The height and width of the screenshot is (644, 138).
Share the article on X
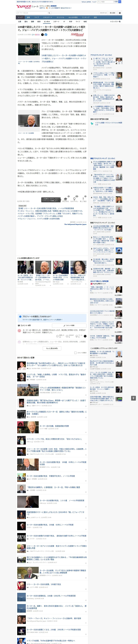tap(42, 35)
